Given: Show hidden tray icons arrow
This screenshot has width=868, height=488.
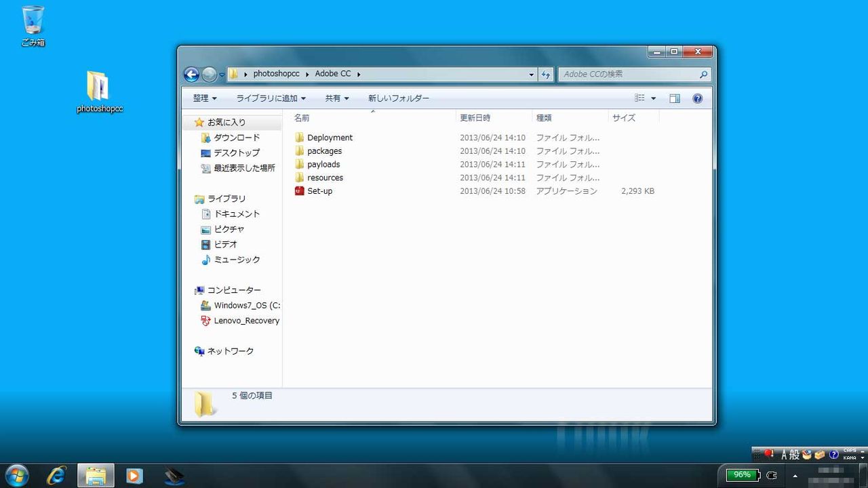Looking at the screenshot, I should pos(794,476).
